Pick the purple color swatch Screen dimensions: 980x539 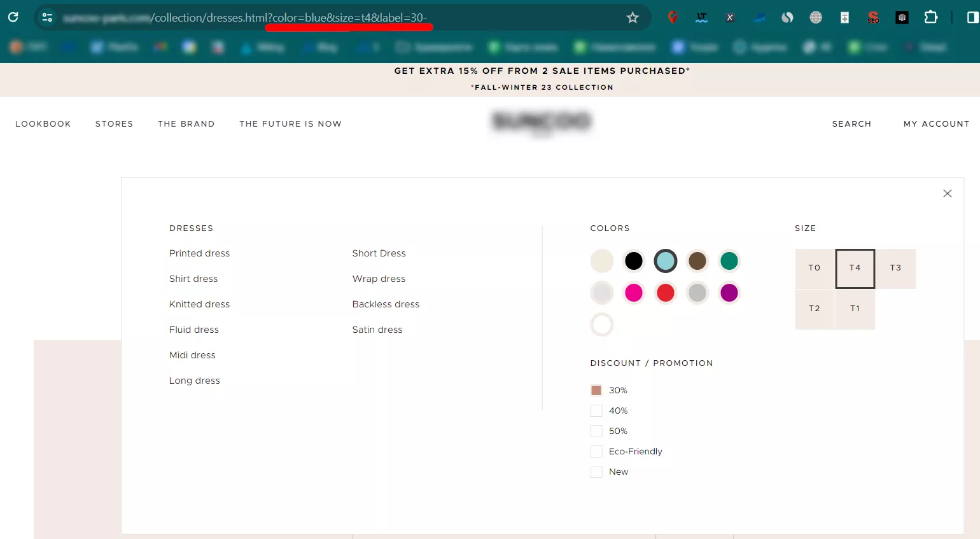coord(729,293)
